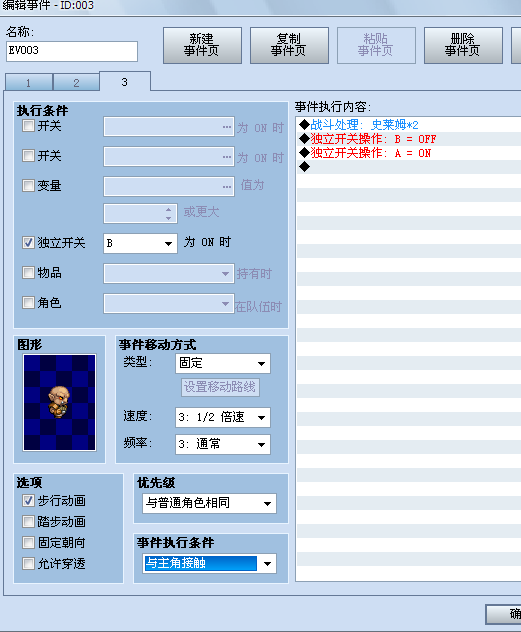
Task: Open the 独立开关 B dropdown
Action: (x=140, y=243)
